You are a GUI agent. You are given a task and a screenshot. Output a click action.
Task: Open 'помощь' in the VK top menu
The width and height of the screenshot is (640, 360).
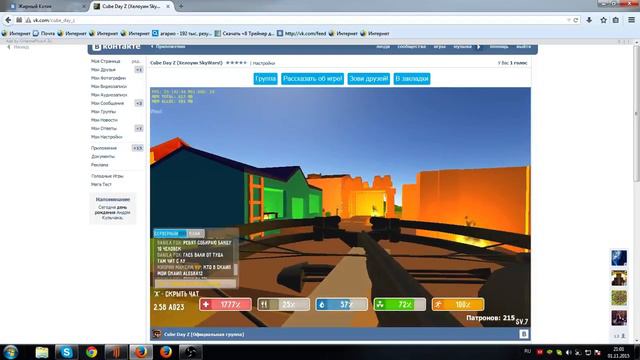[499, 47]
